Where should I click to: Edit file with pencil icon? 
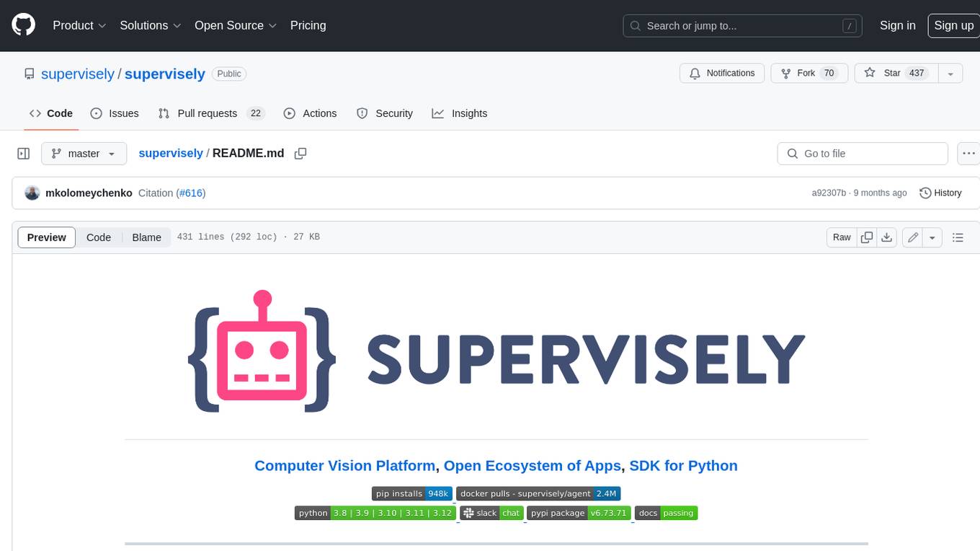pos(913,237)
